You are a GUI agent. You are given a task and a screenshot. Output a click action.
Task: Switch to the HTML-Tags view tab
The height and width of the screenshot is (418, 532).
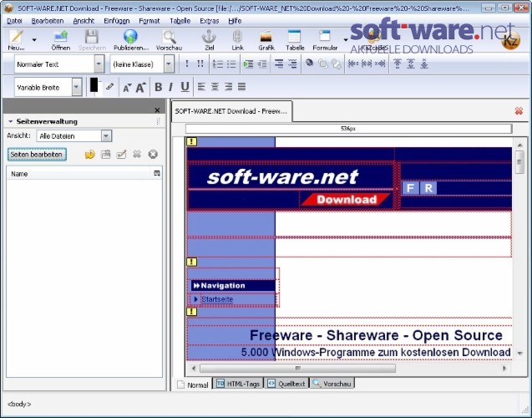point(238,384)
